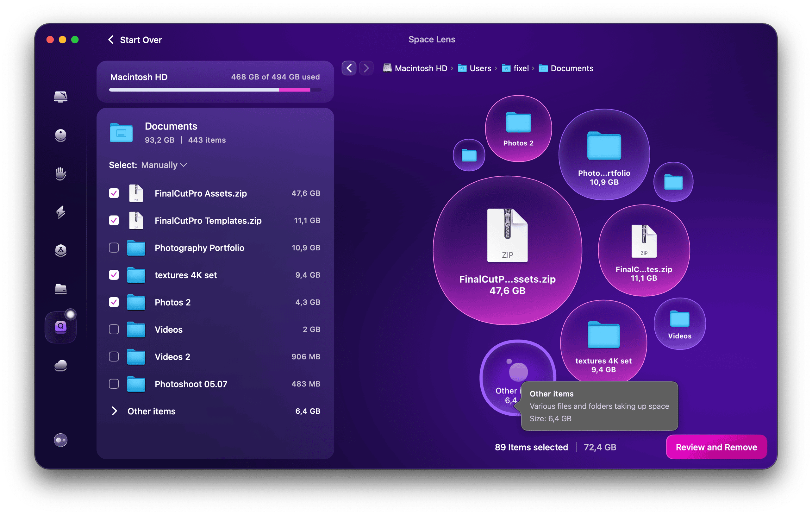Open the Select Manually dropdown
The height and width of the screenshot is (515, 812).
(164, 165)
